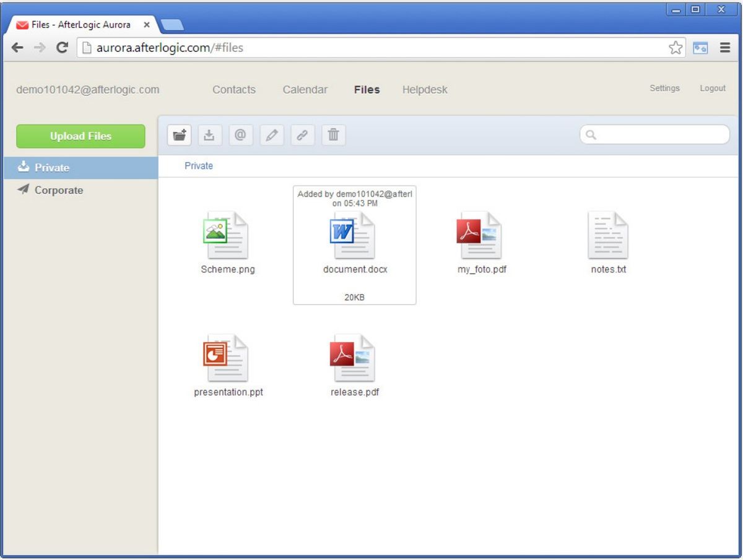Select the rename pencil icon
The height and width of the screenshot is (560, 743).
click(x=271, y=135)
